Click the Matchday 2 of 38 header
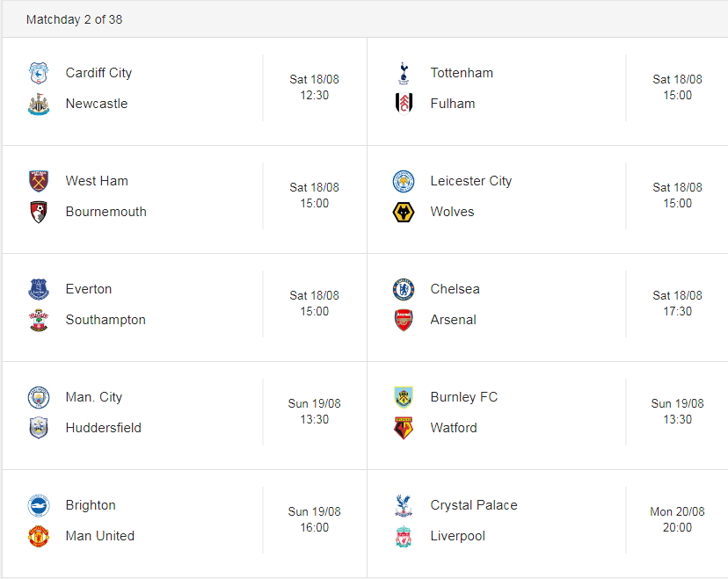Viewport: 728px width, 579px height. (74, 19)
